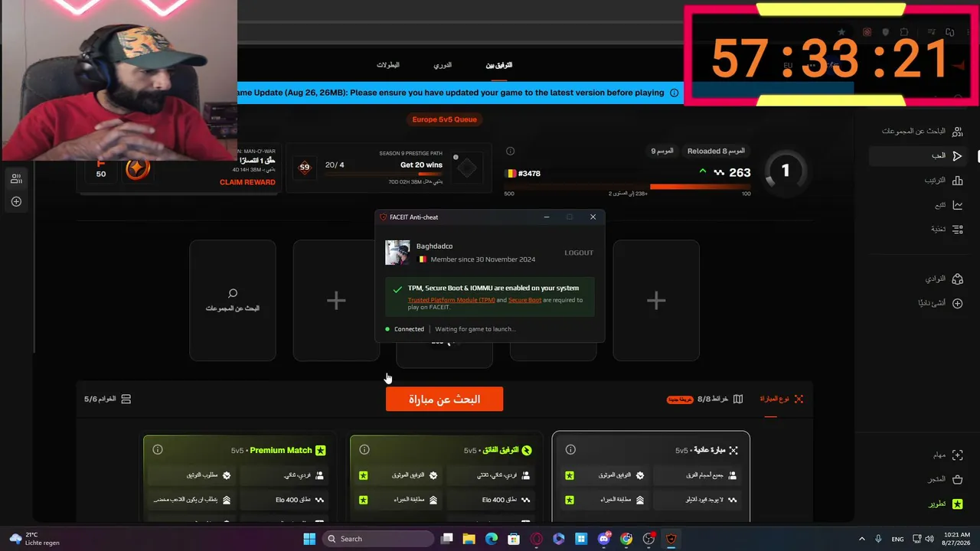This screenshot has width=980, height=551.
Task: Click the Baghdadco username in Anti-cheat window
Action: [434, 246]
